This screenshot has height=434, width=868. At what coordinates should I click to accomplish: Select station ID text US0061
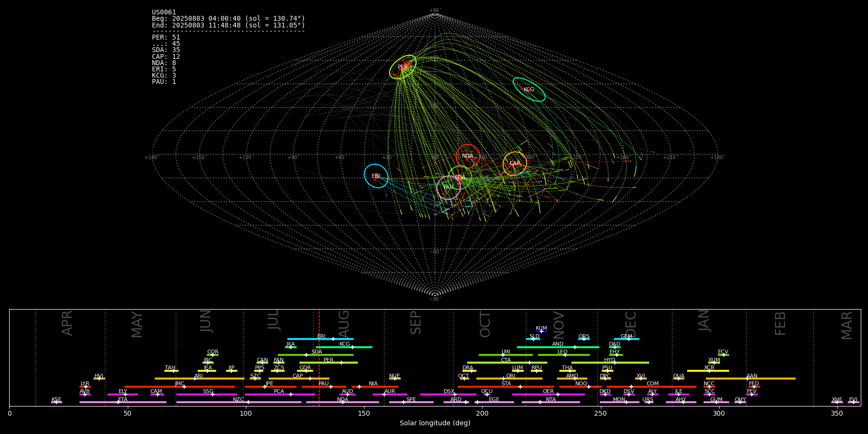[164, 13]
